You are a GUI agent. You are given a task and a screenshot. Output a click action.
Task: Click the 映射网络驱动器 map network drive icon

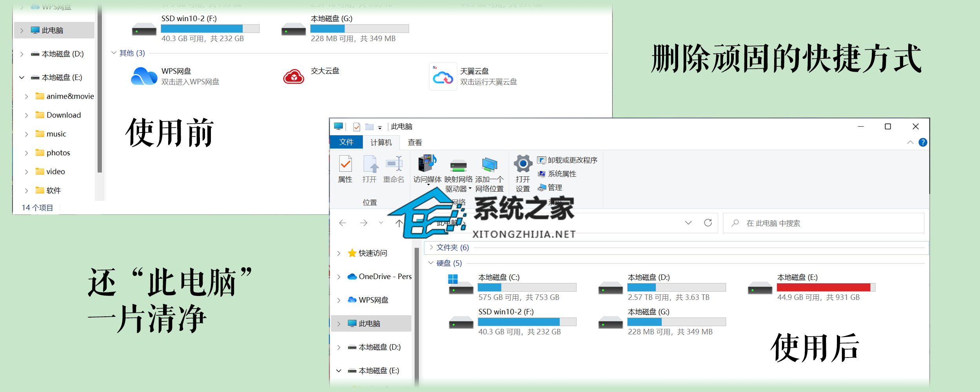click(x=458, y=165)
